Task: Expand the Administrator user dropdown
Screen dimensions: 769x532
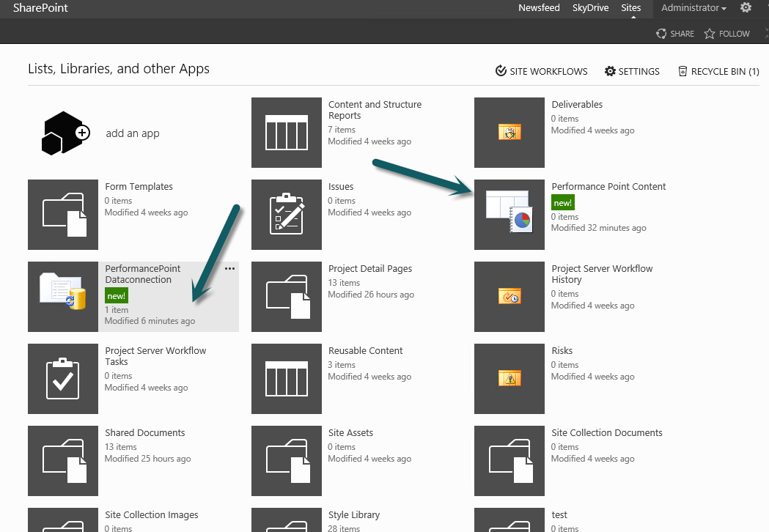Action: tap(693, 8)
